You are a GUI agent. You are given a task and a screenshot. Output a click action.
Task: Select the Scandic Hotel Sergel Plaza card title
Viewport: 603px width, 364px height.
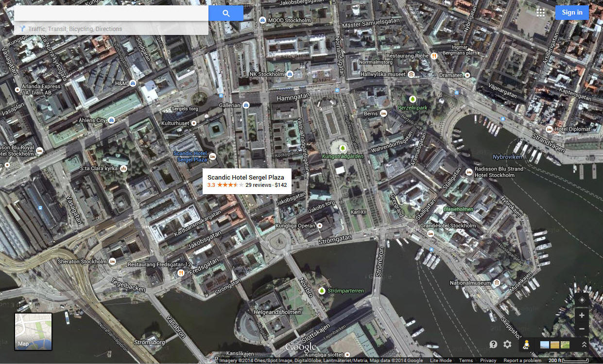[246, 178]
